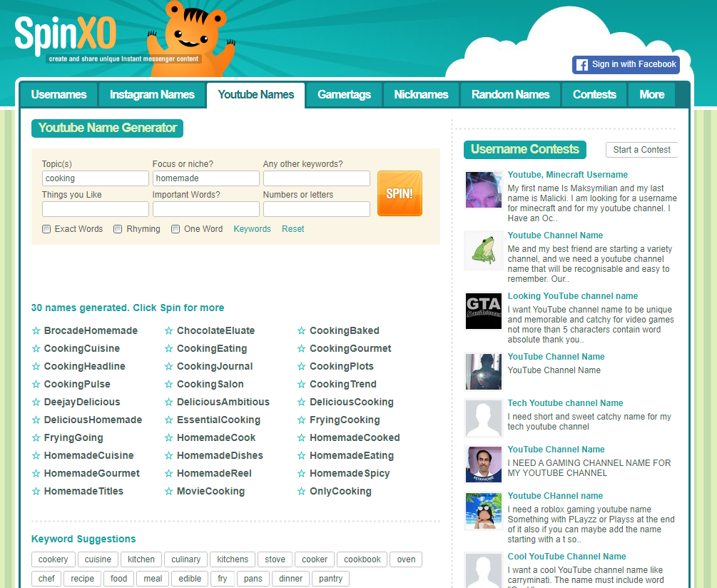Open the Keywords link

click(x=252, y=229)
